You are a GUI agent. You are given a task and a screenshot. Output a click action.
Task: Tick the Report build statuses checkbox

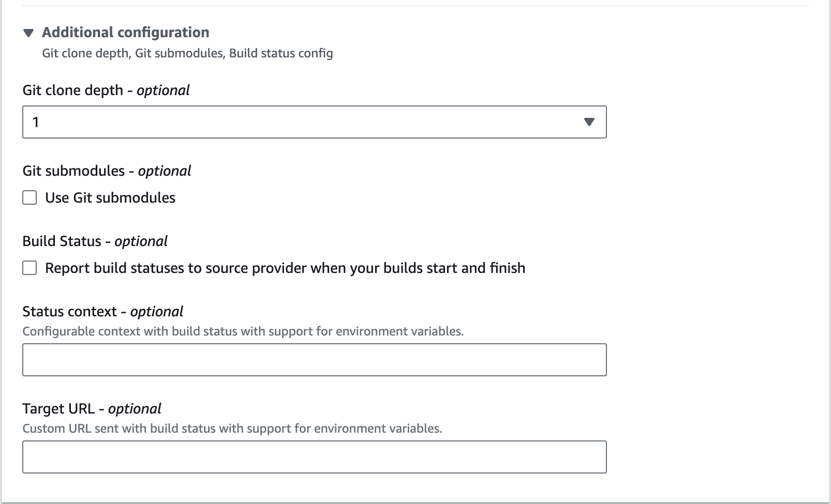[29, 268]
